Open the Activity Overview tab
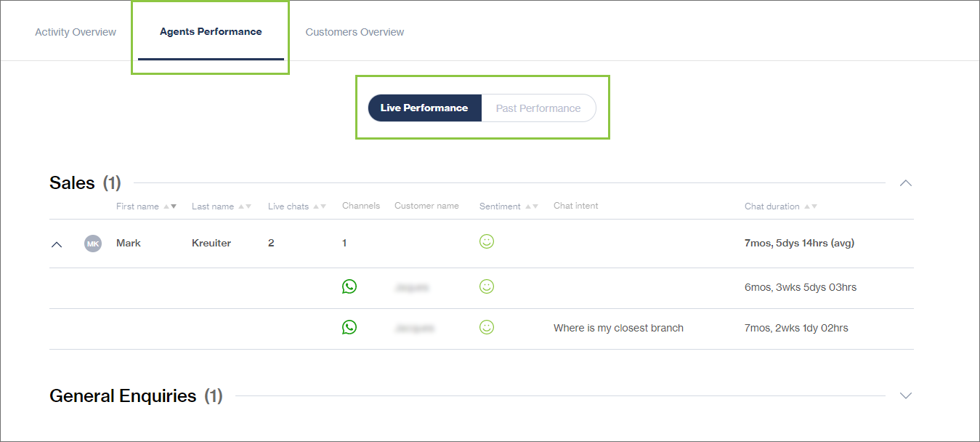This screenshot has height=442, width=980. (x=76, y=32)
